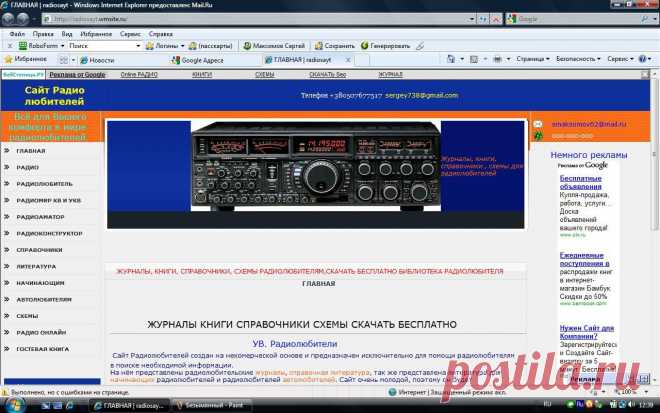Open the РАДИОАМАТОР sidebar item
660x413 pixels.
click(40, 217)
